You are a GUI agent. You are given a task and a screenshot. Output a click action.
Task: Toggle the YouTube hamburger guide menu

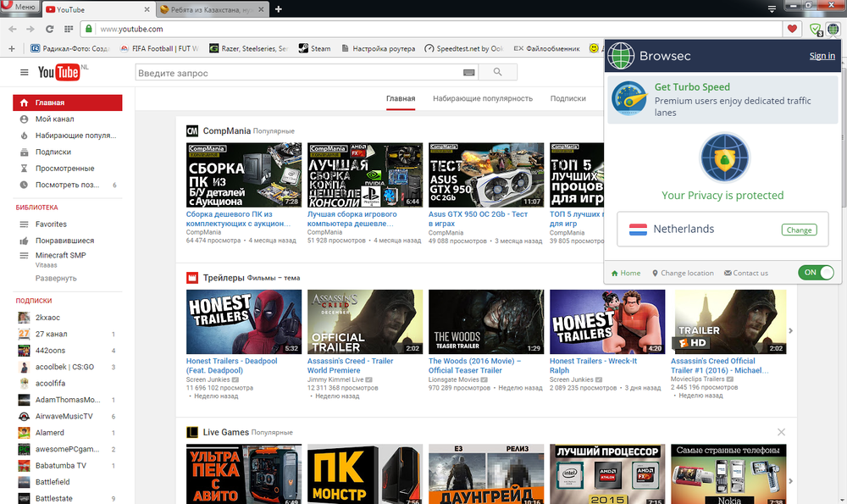point(25,72)
